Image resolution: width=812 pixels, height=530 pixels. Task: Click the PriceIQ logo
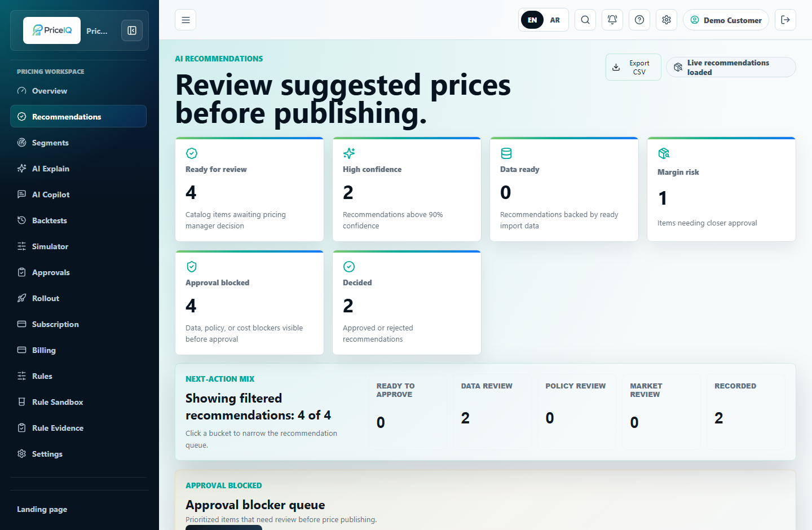(x=52, y=30)
